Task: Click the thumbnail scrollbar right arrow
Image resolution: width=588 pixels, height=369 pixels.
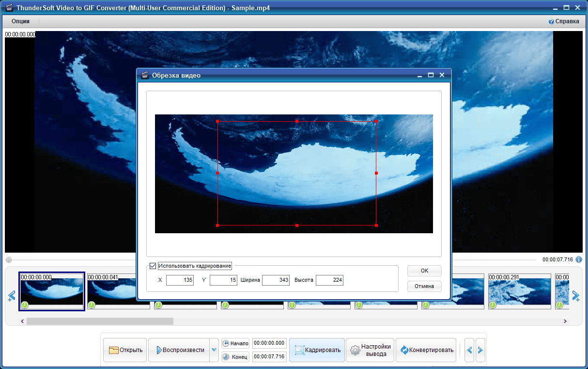Action: point(565,321)
